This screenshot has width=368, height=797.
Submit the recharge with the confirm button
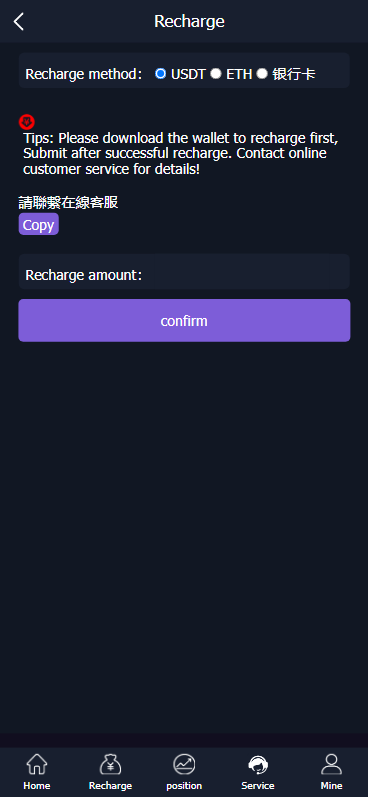[184, 320]
